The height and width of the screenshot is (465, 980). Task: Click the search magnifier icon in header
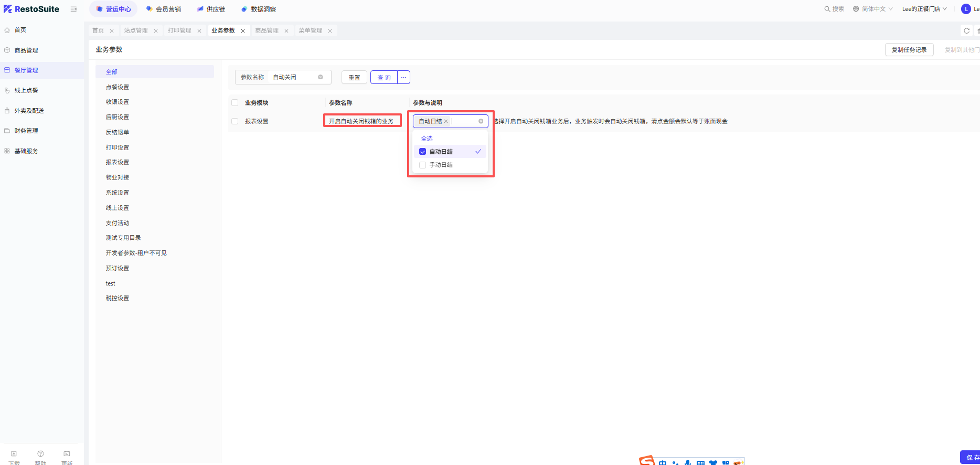[x=827, y=9]
